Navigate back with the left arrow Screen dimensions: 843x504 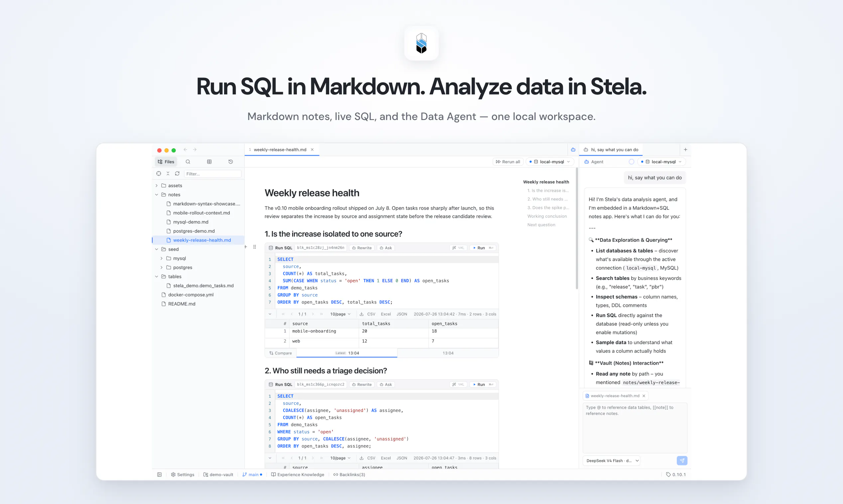point(185,149)
